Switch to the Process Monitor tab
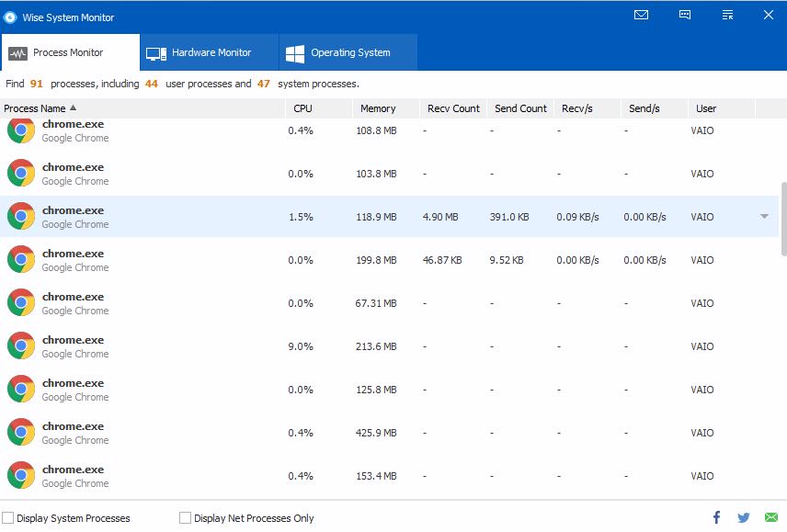The width and height of the screenshot is (787, 532). [70, 52]
